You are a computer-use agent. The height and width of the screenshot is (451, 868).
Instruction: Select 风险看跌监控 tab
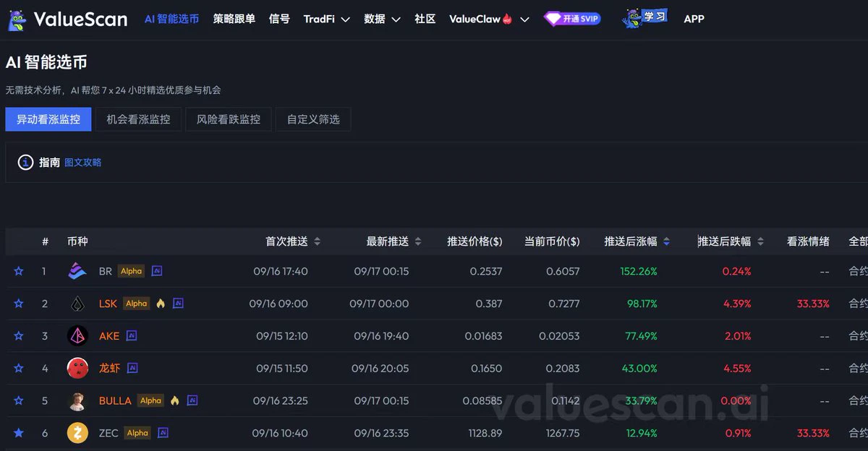click(x=229, y=119)
